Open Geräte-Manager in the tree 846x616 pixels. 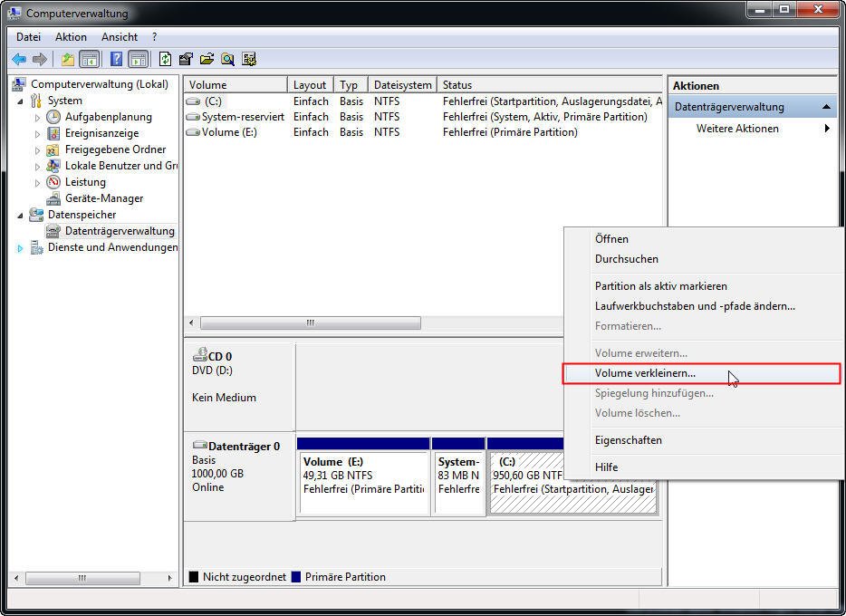click(x=104, y=198)
